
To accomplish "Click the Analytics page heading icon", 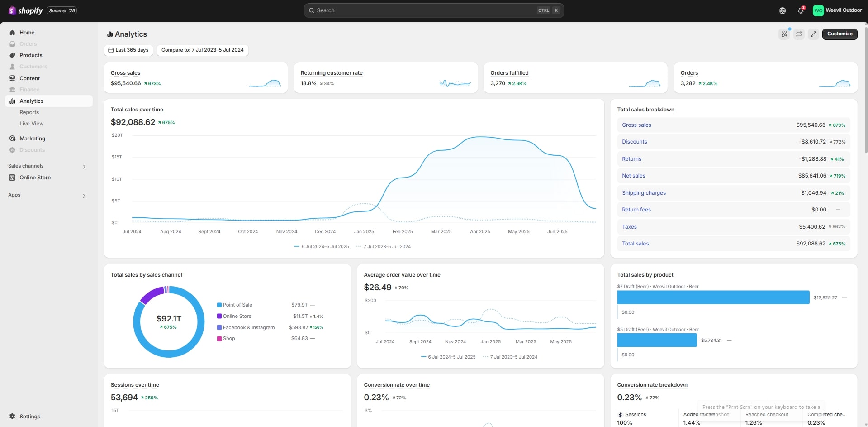I will click(110, 34).
